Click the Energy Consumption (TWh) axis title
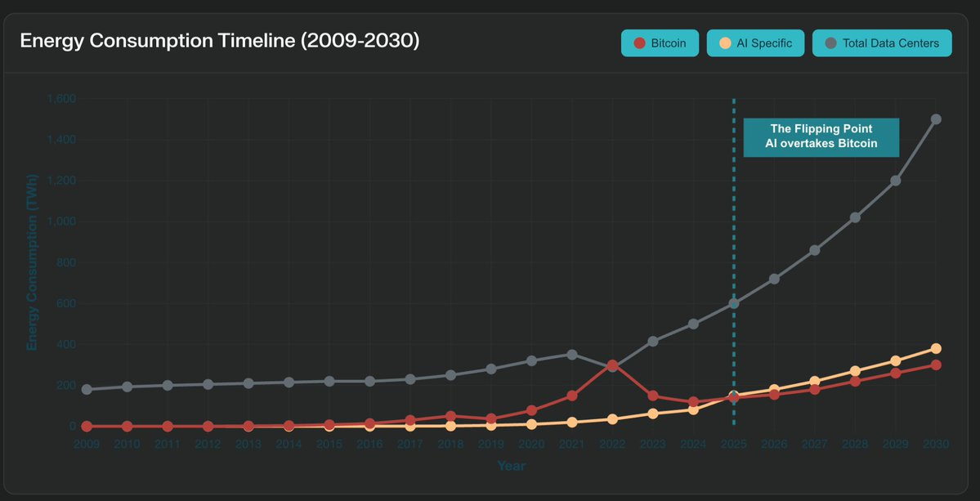Screen dimensions: 980x501 point(32,262)
